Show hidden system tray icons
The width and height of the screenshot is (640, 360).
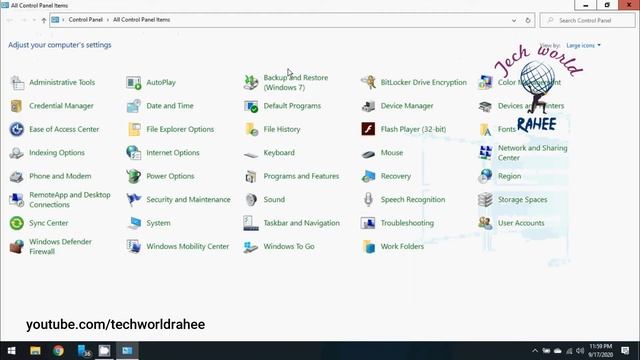click(x=535, y=351)
